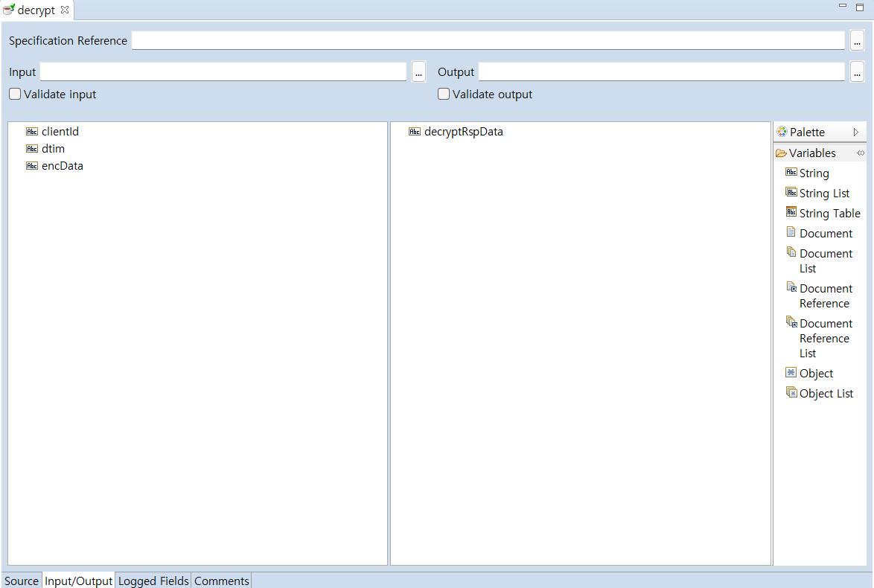
Task: Select the String variable icon in palette
Action: pos(791,173)
